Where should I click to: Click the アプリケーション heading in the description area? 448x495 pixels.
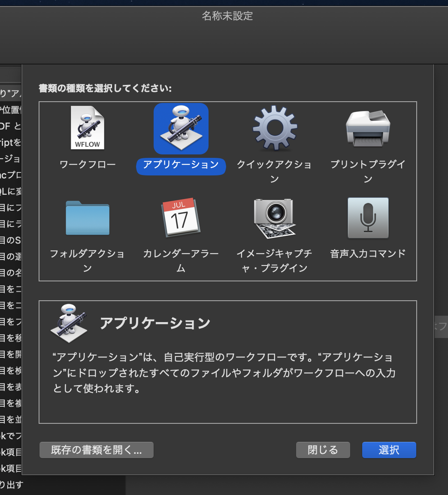pos(154,323)
